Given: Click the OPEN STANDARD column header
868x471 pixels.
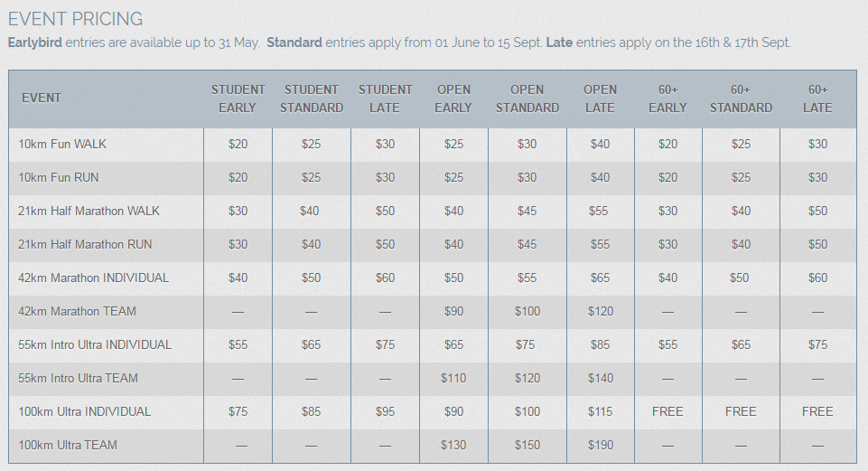Looking at the screenshot, I should (x=527, y=99).
